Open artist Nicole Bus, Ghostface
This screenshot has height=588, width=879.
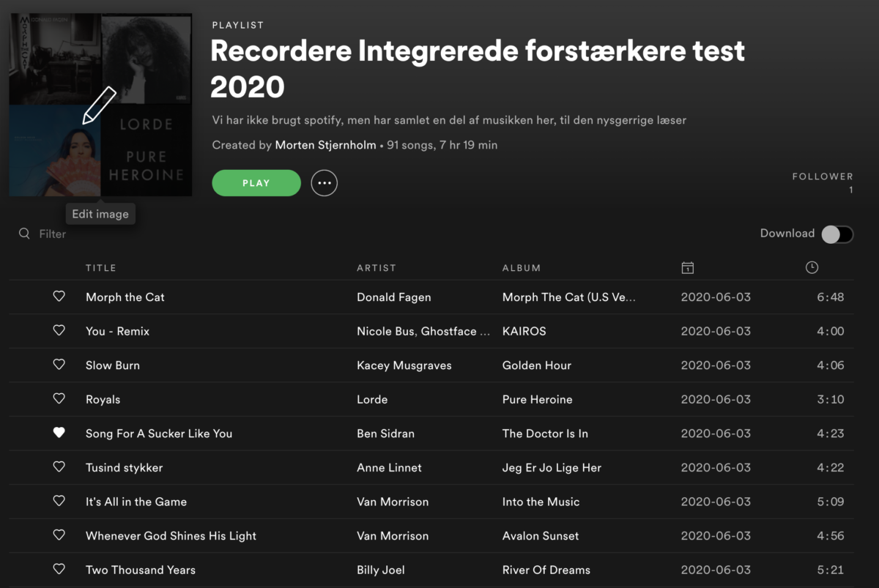coord(423,331)
